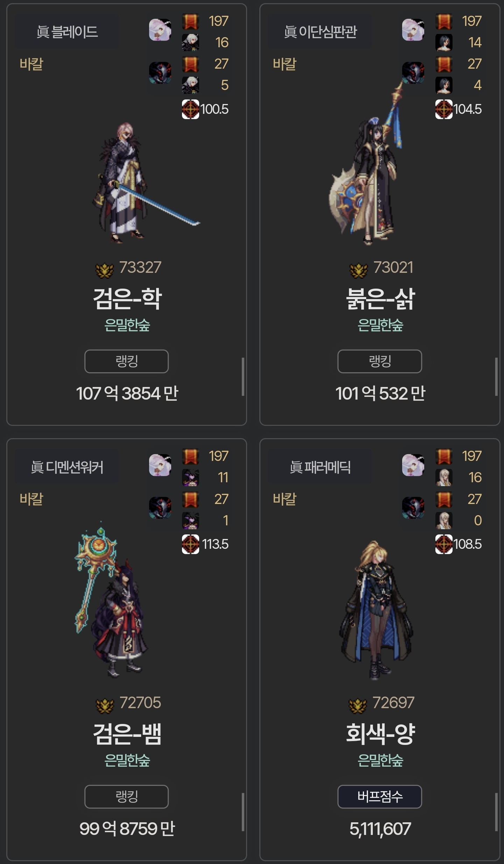Toggle the 랭킹 button on 붉은-삵 card
Image resolution: width=504 pixels, height=864 pixels.
coord(380,361)
